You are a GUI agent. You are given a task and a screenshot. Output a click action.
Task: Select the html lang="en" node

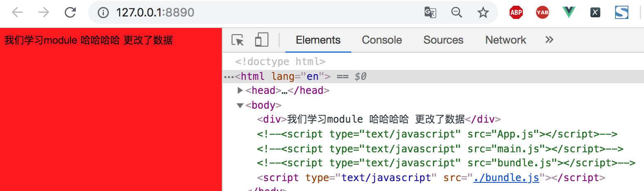tap(433, 77)
